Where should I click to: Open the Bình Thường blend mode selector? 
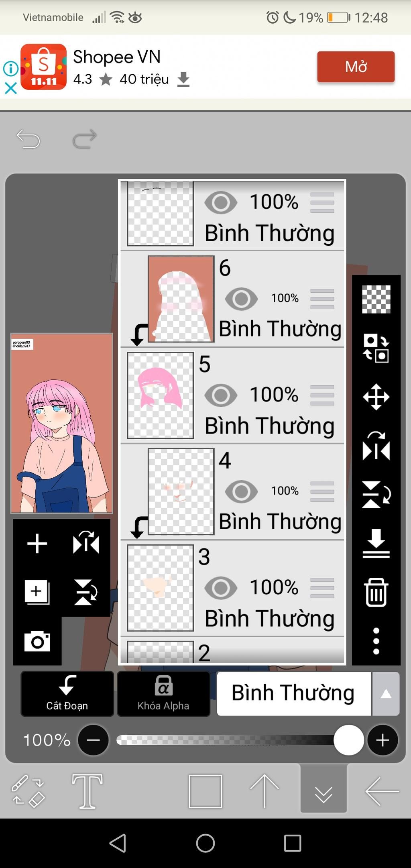click(294, 694)
